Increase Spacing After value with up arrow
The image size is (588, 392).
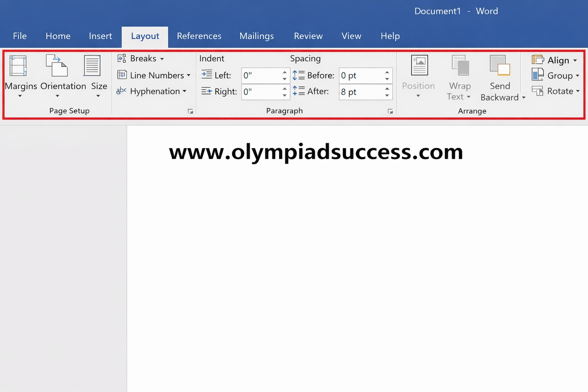click(x=387, y=89)
